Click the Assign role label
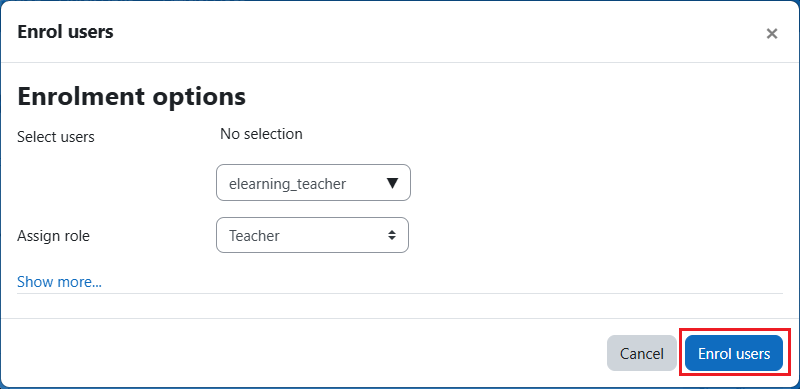Screen dimensions: 800x389 tap(53, 236)
